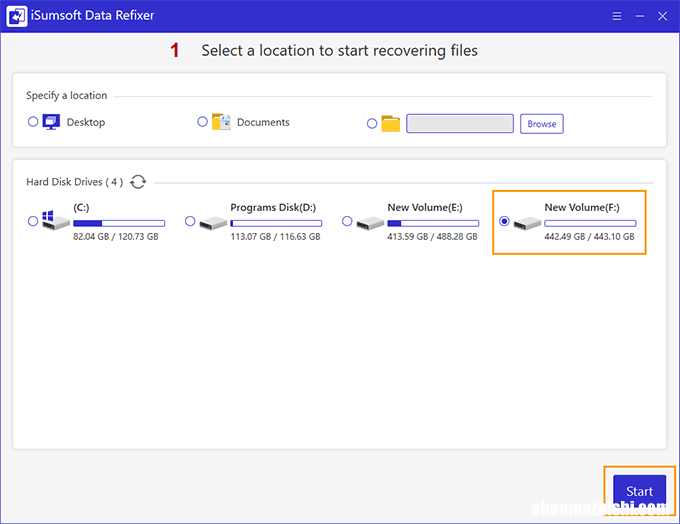This screenshot has height=524, width=680.
Task: Click the usage bar of New Volume(E:)
Action: 433,223
